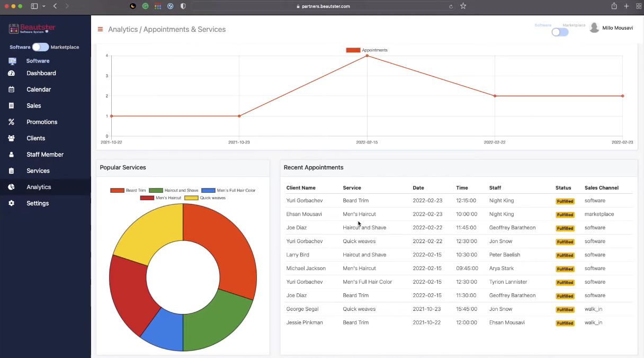Click the Calendar icon in sidebar
The width and height of the screenshot is (644, 358).
coord(12,89)
